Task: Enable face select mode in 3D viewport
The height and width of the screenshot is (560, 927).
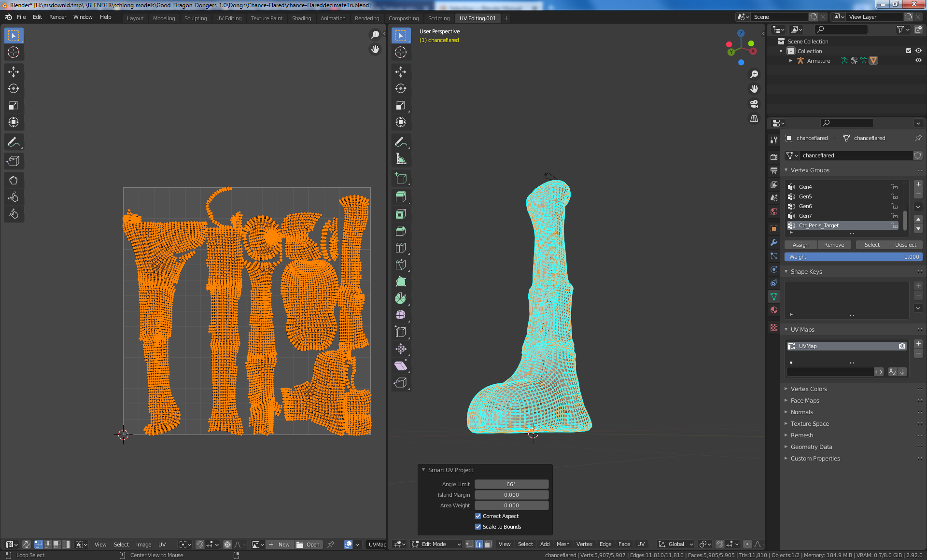Action: coord(488,544)
